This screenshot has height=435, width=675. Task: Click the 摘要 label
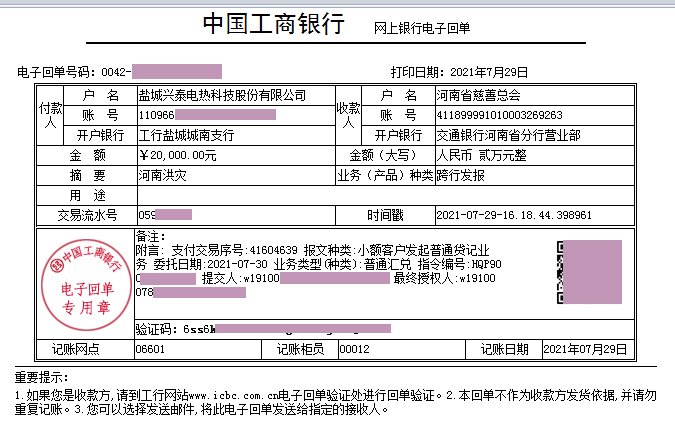(87, 175)
